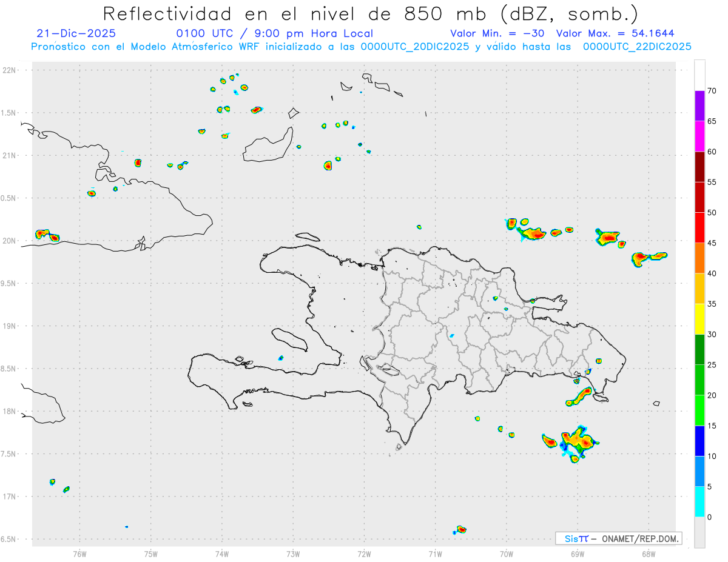Pick the bright lime 15–20 dBZ swatch
The height and width of the screenshot is (562, 728).
point(699,410)
